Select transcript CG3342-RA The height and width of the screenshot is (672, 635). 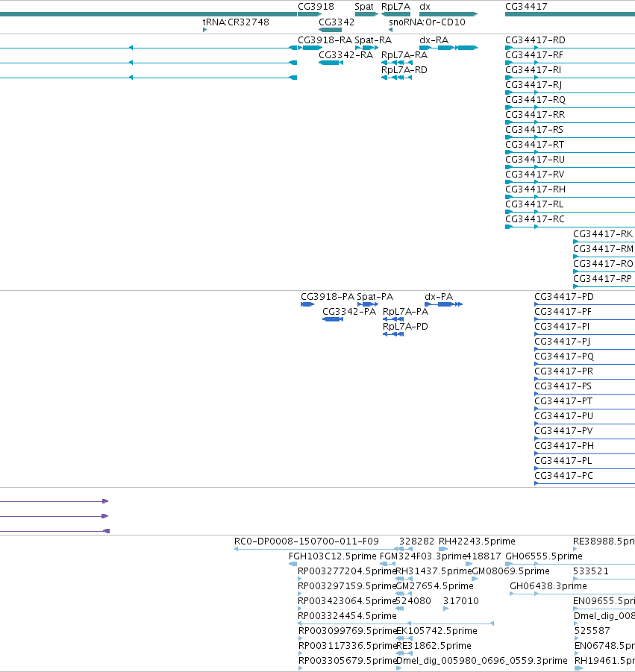point(345,55)
